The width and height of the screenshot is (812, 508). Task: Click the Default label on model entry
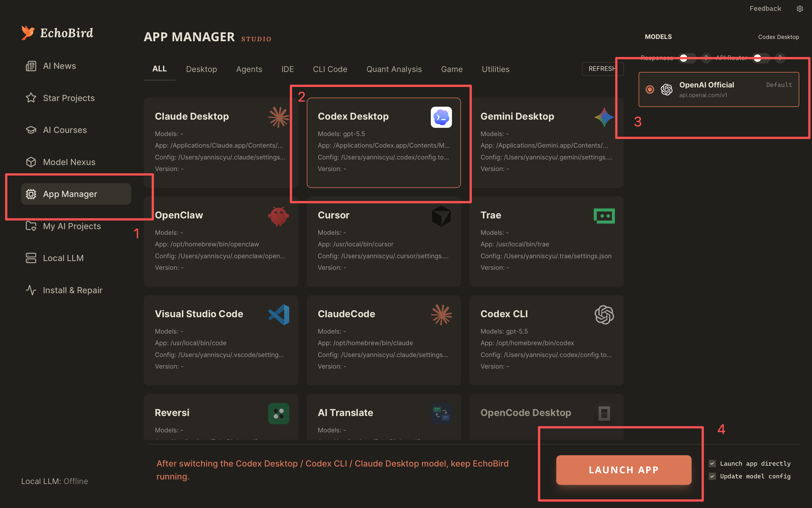point(779,85)
